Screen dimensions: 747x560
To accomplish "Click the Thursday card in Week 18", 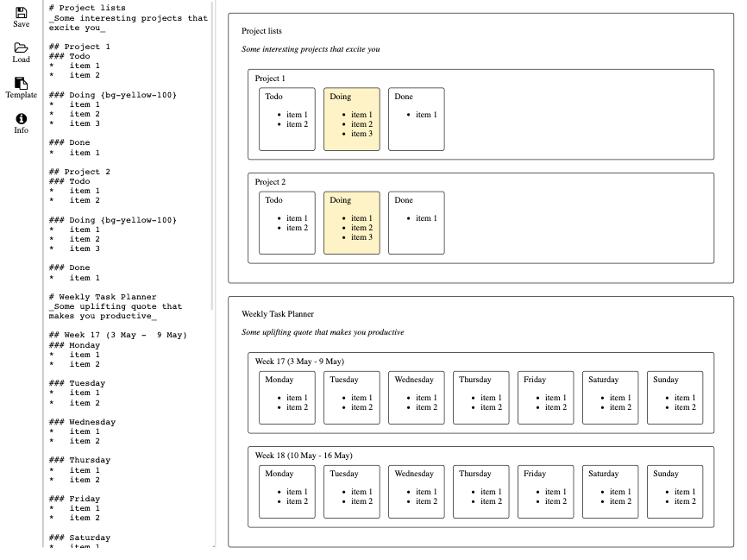I will point(480,491).
